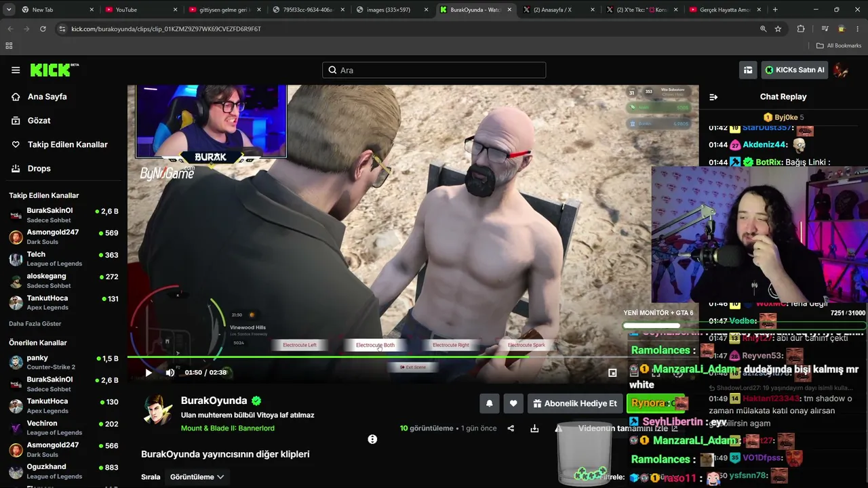The height and width of the screenshot is (488, 868).
Task: Seek on the green video progress bar
Action: [x=413, y=357]
